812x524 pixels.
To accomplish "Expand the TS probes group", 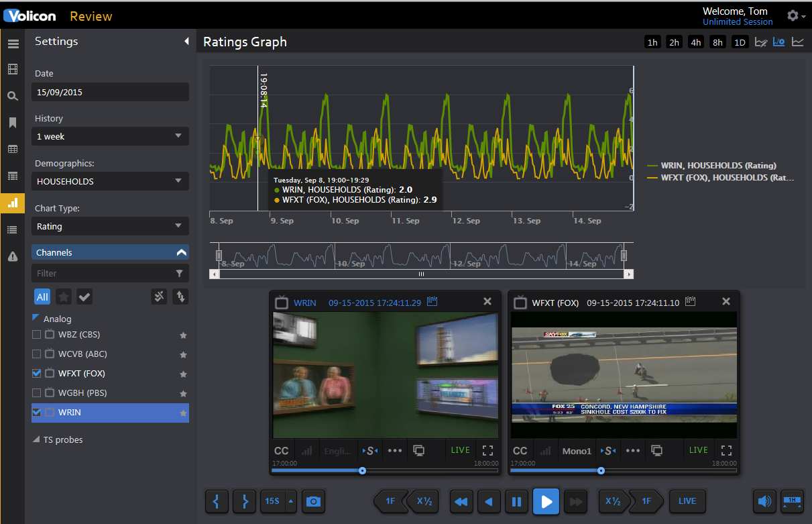I will [x=36, y=439].
